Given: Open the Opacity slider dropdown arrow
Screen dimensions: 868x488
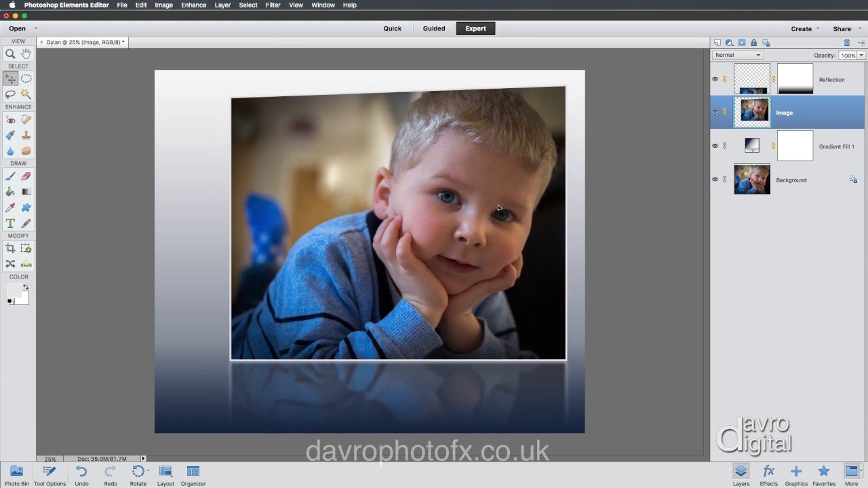Looking at the screenshot, I should coord(862,56).
